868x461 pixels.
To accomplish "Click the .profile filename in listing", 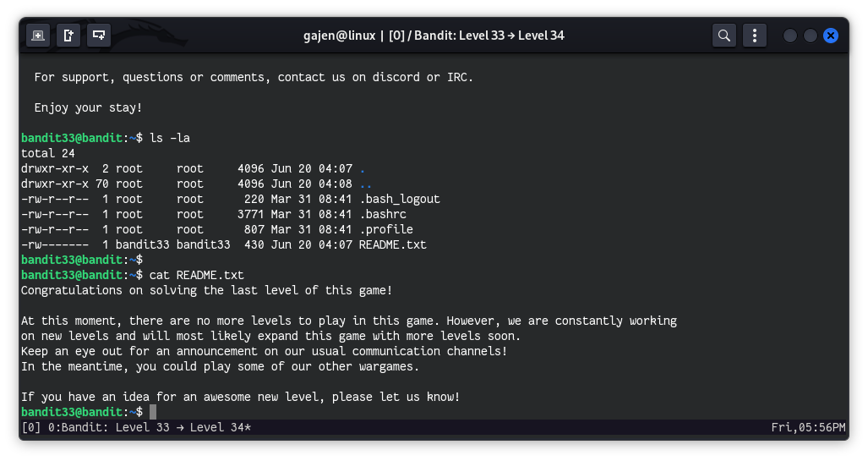I will pyautogui.click(x=385, y=229).
